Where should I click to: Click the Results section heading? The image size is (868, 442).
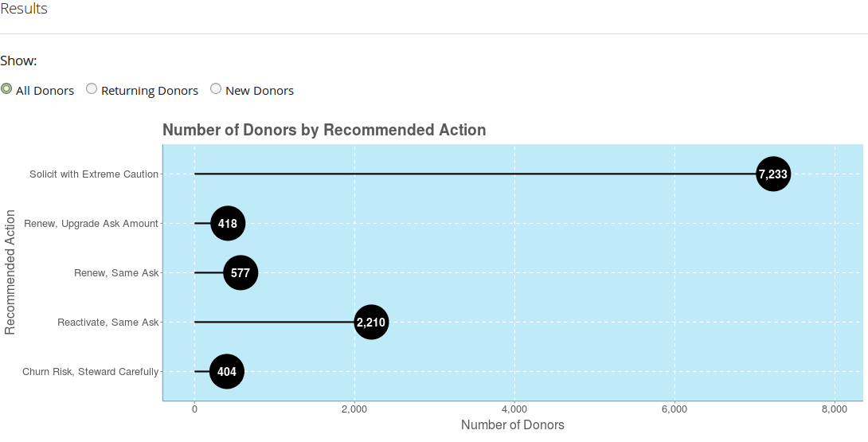tap(24, 10)
